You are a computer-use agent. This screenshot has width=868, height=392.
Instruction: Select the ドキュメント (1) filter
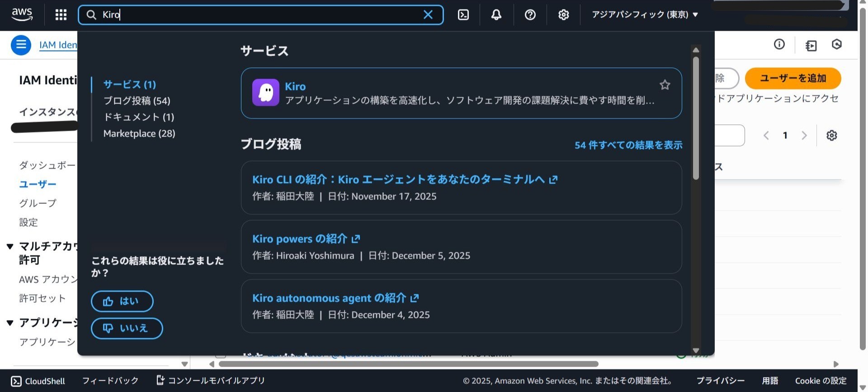[x=139, y=117]
